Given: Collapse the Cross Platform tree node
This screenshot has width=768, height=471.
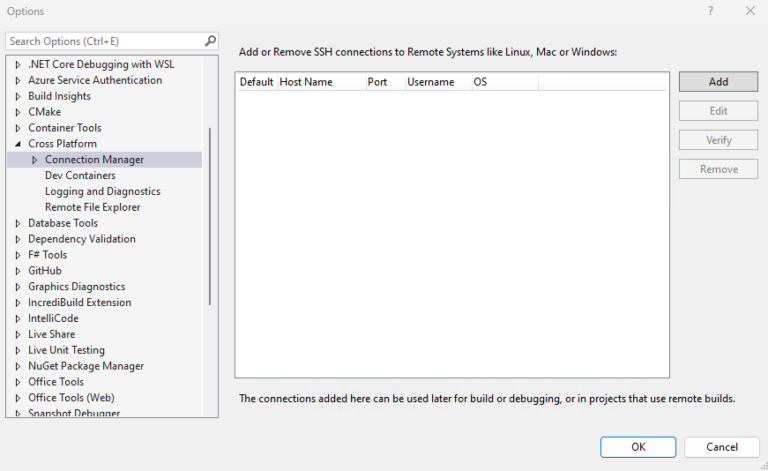Looking at the screenshot, I should tap(17, 144).
